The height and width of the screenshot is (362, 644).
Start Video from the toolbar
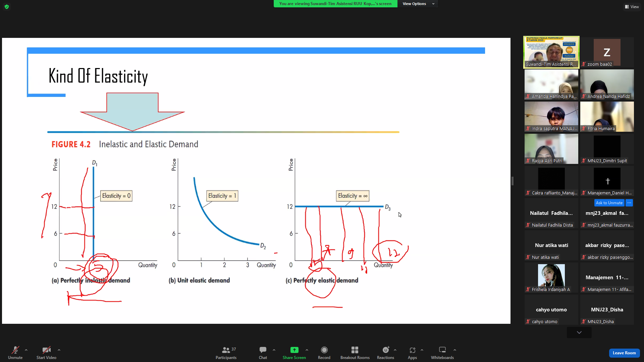(x=46, y=353)
